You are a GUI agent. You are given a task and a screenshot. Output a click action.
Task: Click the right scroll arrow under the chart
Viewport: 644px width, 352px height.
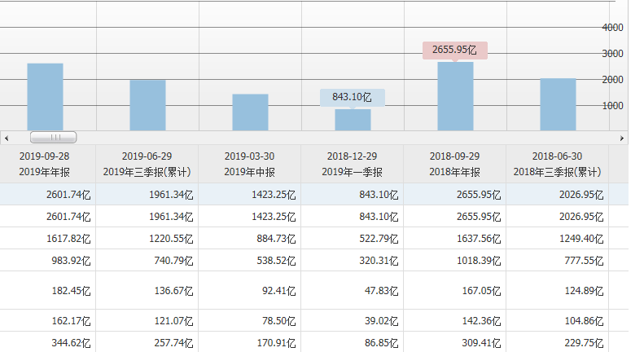coord(623,138)
